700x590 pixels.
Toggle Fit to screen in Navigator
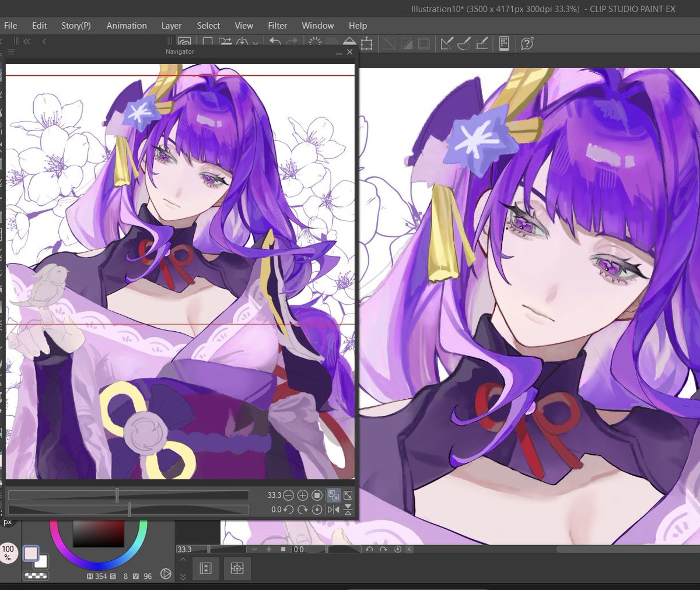coord(333,495)
